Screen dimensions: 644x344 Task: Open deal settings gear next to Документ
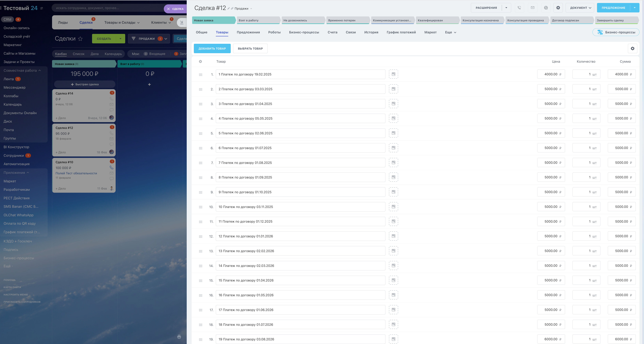(x=558, y=8)
